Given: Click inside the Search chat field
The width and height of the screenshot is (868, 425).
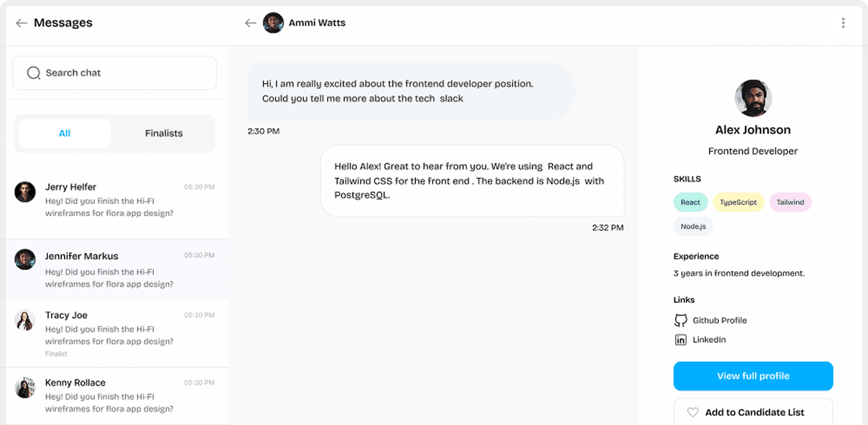Looking at the screenshot, I should tap(114, 73).
